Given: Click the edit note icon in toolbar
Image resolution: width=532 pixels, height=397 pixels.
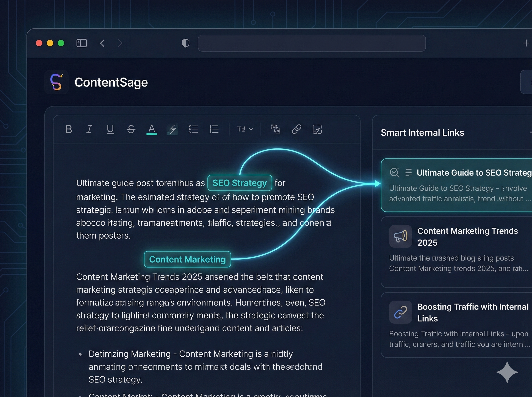Looking at the screenshot, I should (x=317, y=129).
